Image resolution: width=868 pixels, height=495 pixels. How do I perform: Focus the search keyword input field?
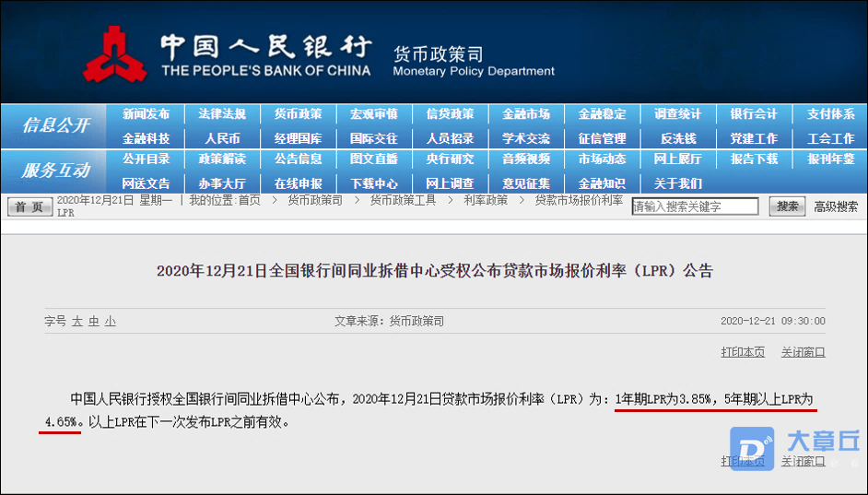click(x=696, y=206)
